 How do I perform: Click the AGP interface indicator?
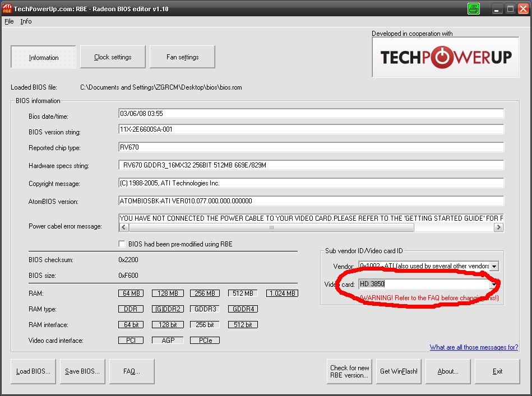coord(168,340)
